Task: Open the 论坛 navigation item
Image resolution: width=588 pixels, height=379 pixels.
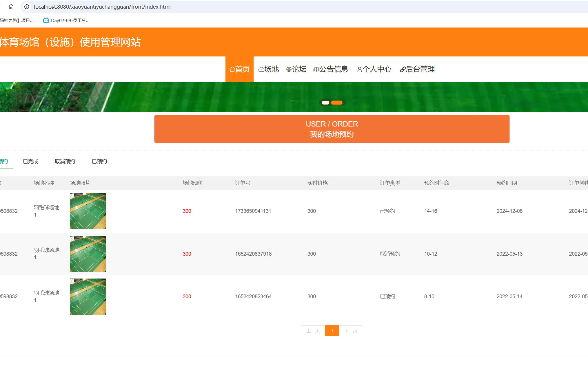Action: 296,69
